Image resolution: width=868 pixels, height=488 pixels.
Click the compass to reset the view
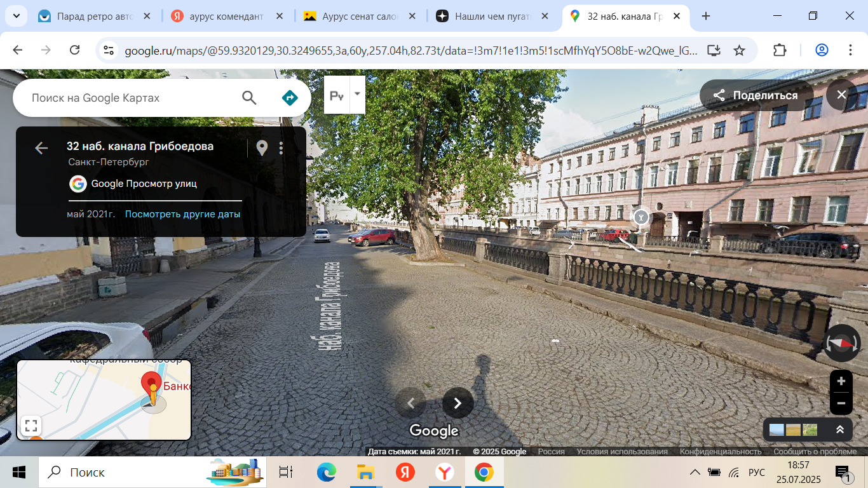click(x=842, y=343)
